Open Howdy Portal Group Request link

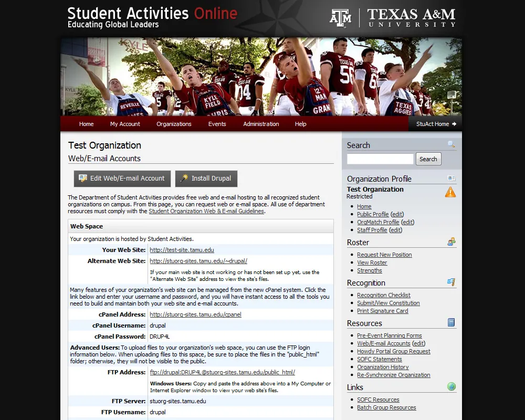click(394, 351)
